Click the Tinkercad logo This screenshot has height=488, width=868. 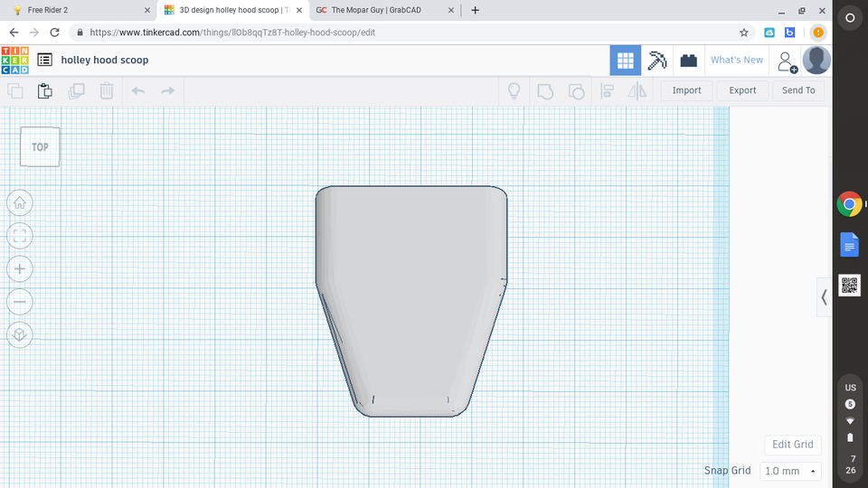15,61
